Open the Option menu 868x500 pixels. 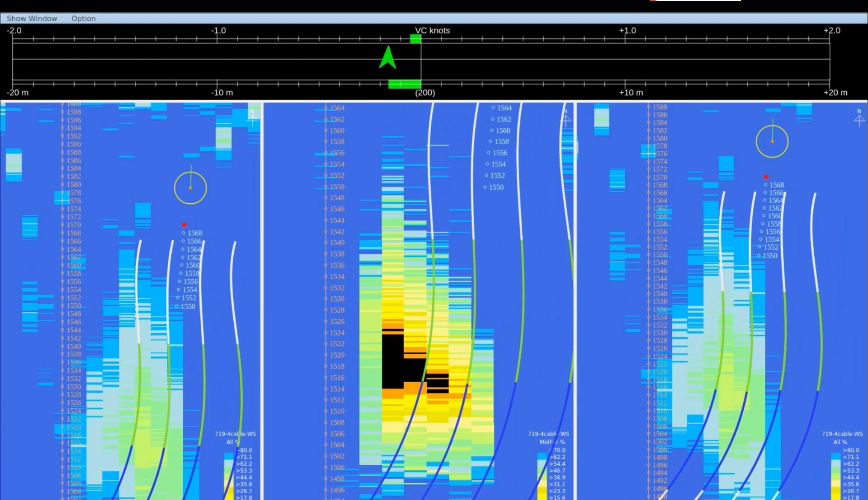pyautogui.click(x=83, y=19)
